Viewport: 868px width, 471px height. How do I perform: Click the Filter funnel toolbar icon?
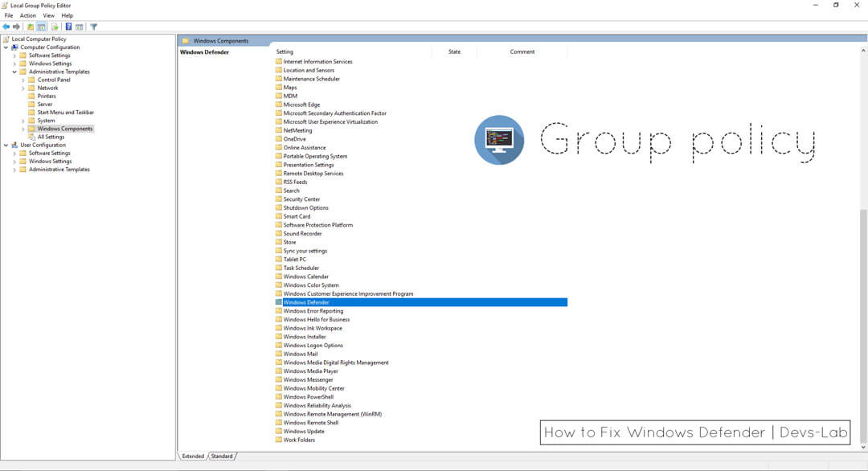tap(93, 27)
